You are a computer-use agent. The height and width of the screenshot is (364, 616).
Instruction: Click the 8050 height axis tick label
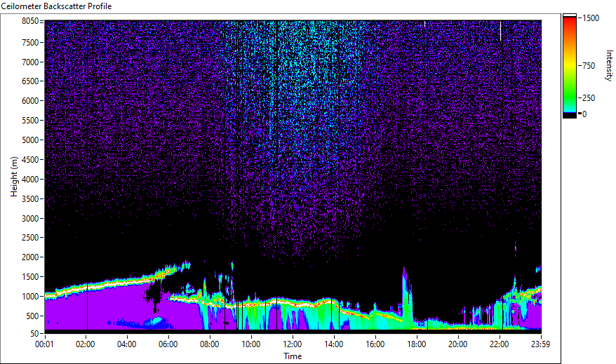coord(30,21)
